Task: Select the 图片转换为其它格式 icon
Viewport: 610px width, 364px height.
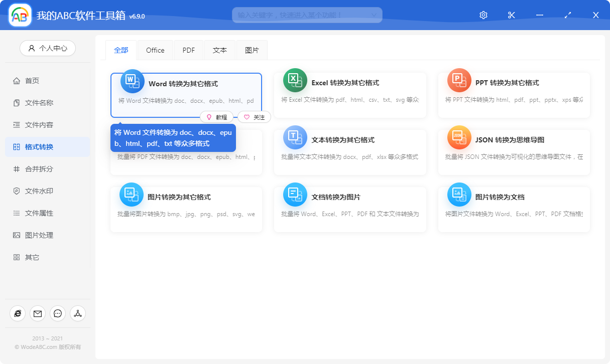Action: 131,195
